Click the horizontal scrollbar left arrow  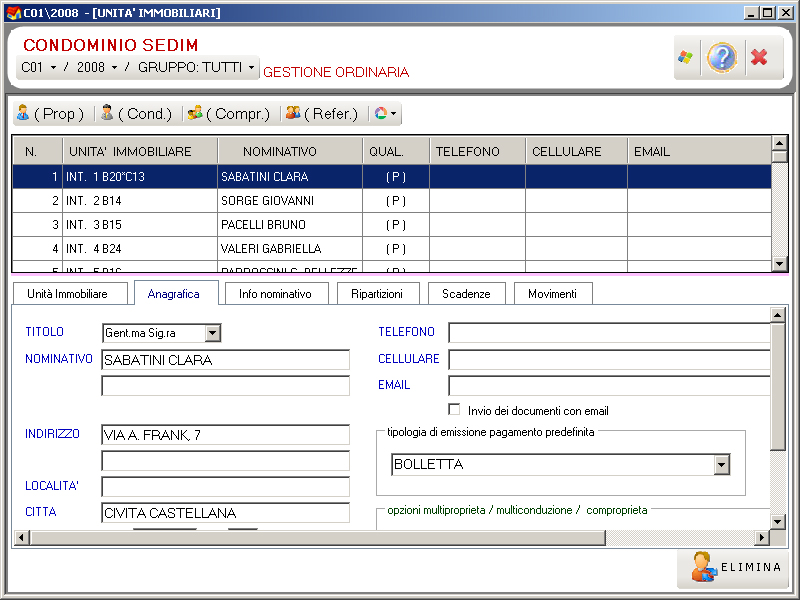point(21,537)
